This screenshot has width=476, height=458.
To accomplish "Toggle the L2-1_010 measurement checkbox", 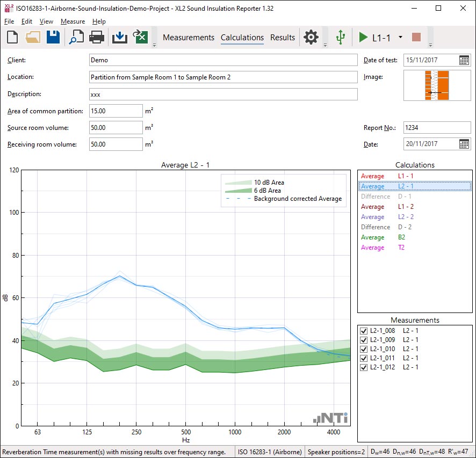I will pyautogui.click(x=364, y=349).
